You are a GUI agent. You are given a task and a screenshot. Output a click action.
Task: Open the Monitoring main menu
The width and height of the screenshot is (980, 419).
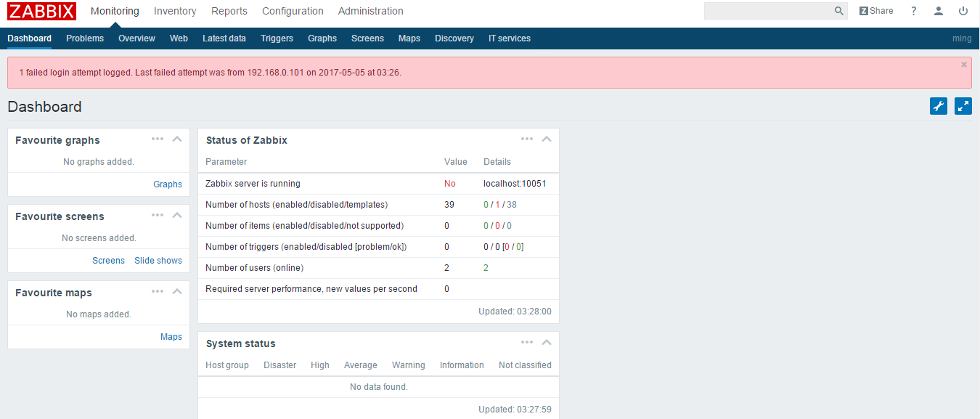pos(115,11)
